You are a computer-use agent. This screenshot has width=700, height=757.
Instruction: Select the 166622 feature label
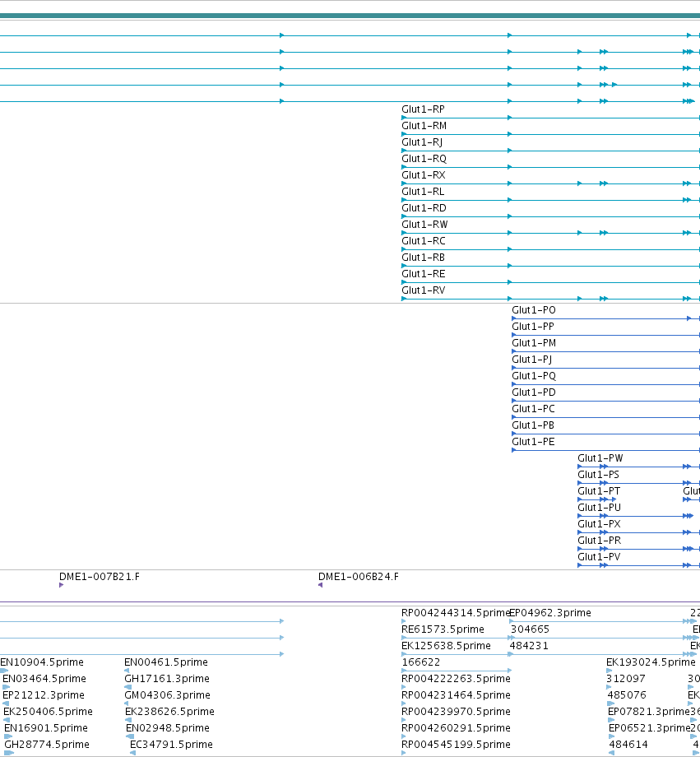(421, 662)
